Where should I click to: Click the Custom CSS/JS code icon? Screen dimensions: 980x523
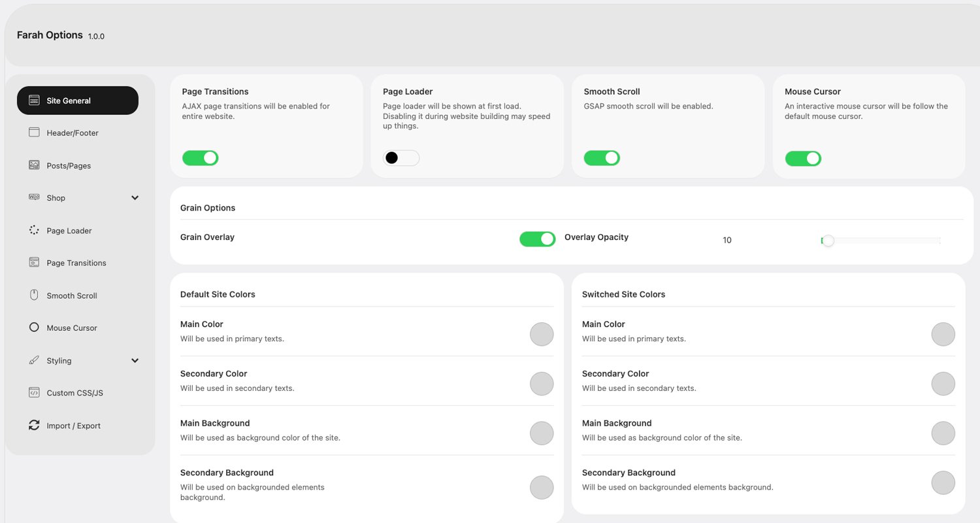[x=34, y=392]
